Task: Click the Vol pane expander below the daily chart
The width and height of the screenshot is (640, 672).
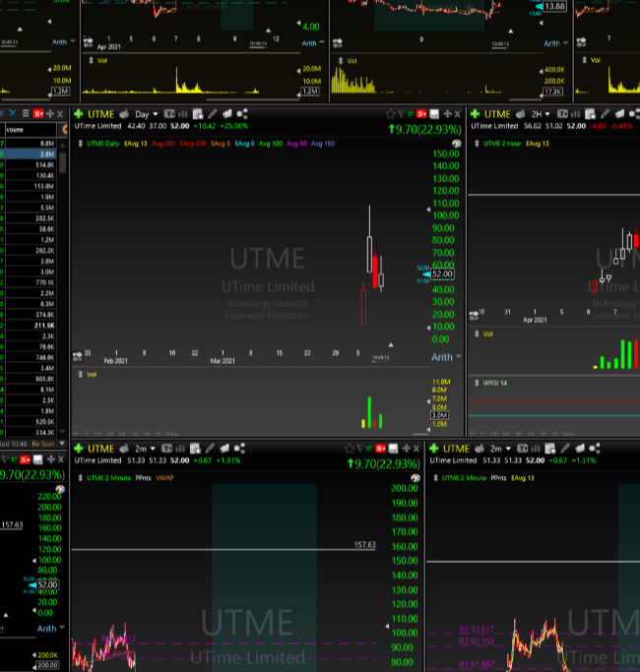Action: point(79,375)
